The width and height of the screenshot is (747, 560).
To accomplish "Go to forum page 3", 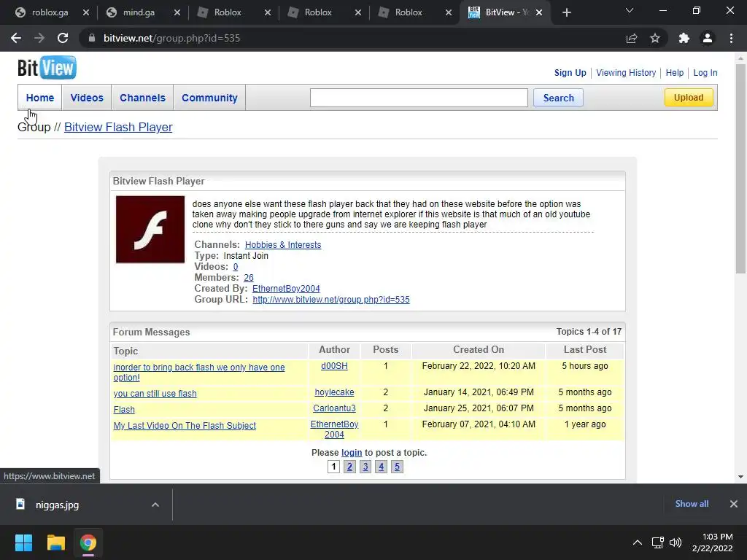I will pyautogui.click(x=365, y=467).
